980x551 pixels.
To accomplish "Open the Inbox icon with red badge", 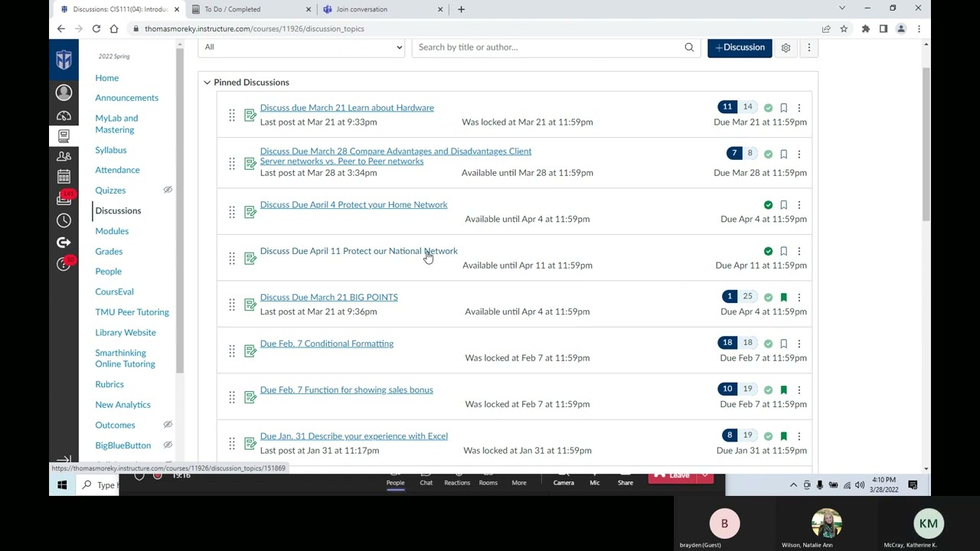I will [x=64, y=198].
